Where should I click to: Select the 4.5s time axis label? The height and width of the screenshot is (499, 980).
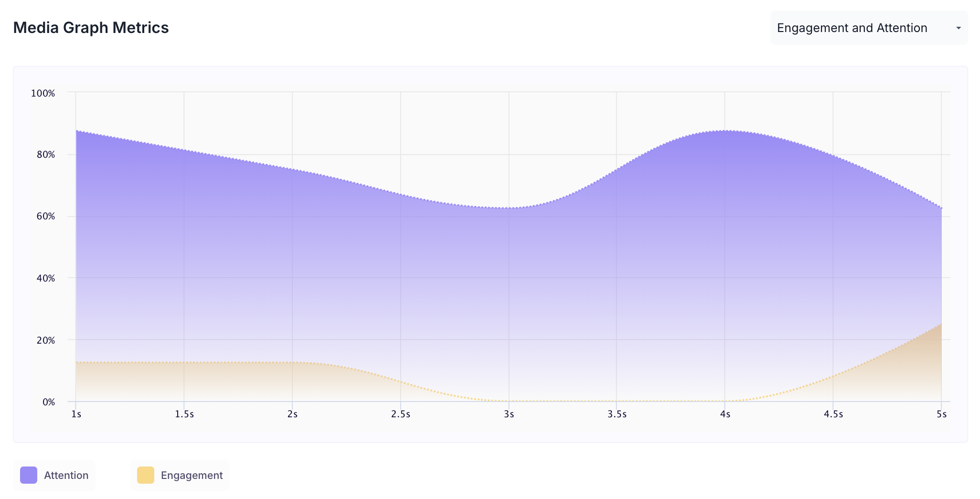click(x=833, y=414)
